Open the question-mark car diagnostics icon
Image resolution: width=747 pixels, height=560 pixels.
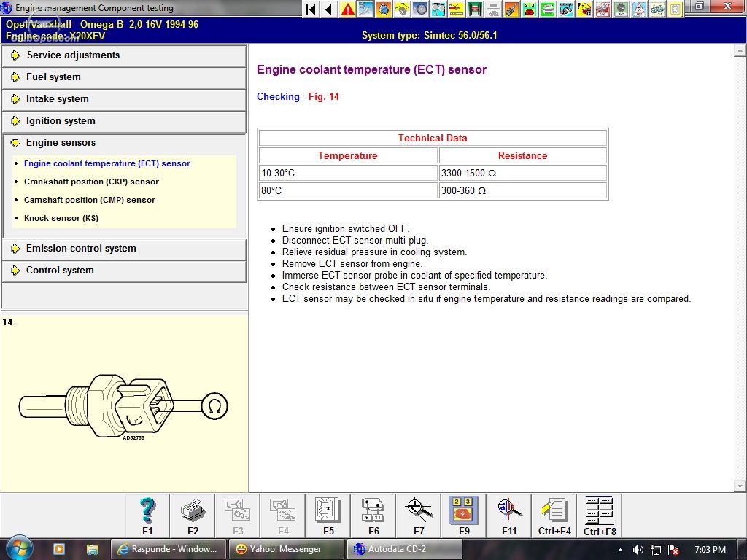[x=584, y=9]
